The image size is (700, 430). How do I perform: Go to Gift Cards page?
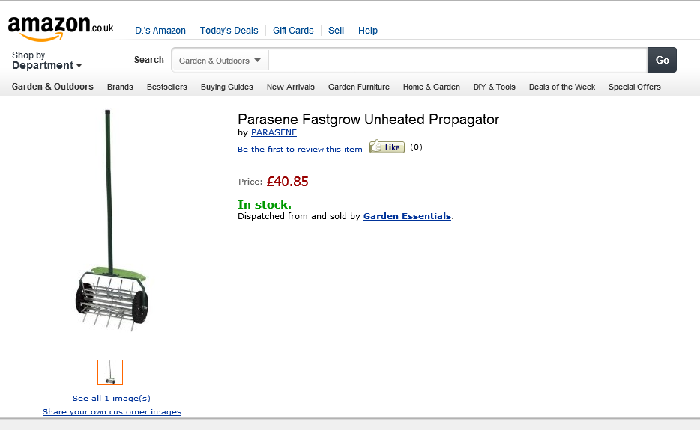tap(293, 31)
